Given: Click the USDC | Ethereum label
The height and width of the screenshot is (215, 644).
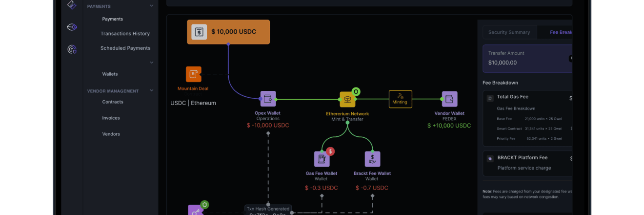Looking at the screenshot, I should click(x=193, y=103).
